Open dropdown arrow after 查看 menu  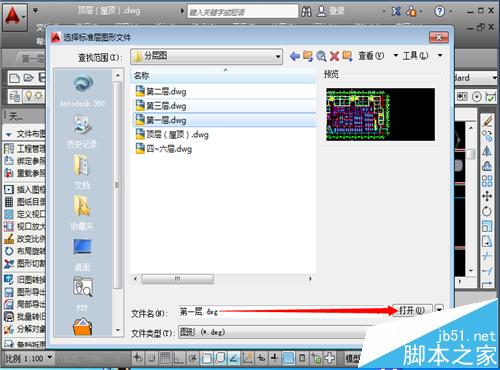pyautogui.click(x=396, y=56)
